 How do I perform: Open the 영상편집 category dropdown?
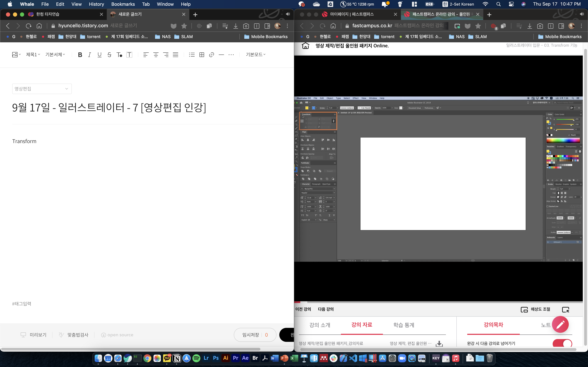[x=42, y=89]
